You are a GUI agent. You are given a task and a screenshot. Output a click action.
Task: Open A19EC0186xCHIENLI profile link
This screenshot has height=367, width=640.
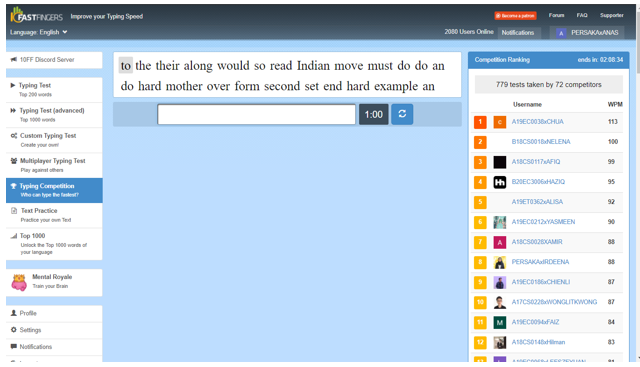point(541,282)
